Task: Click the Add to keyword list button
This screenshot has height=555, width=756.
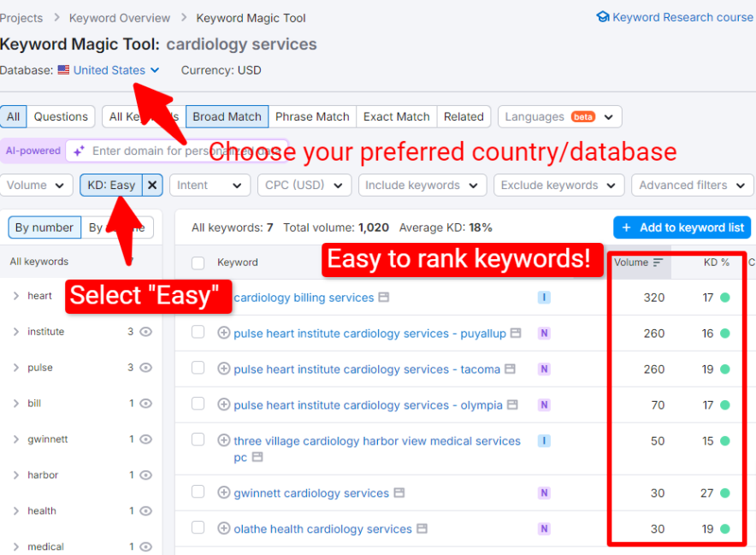Action: point(682,227)
